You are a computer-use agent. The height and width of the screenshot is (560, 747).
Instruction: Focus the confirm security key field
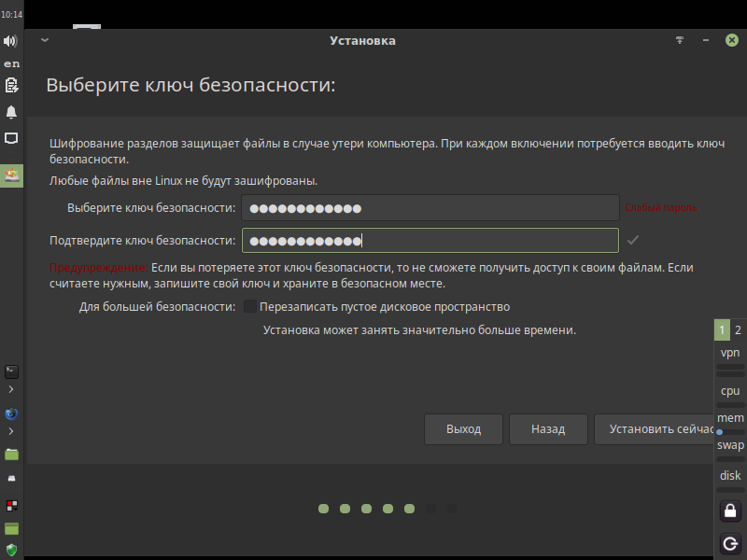coord(430,241)
